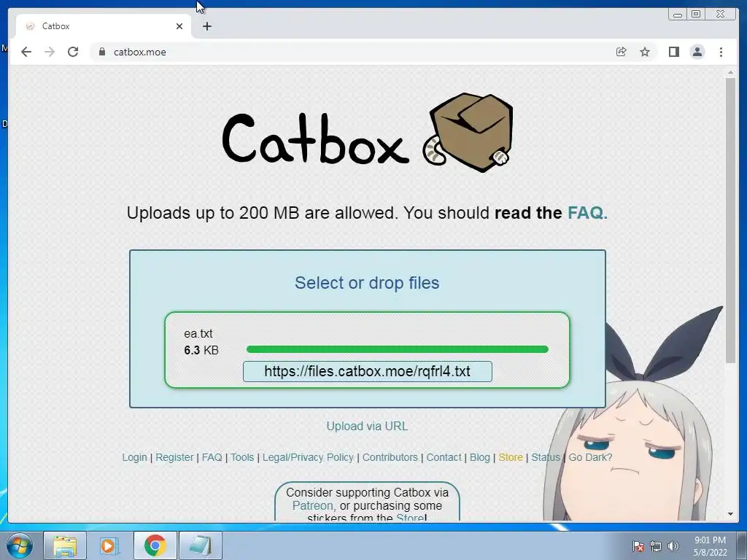Open a new browser tab
The height and width of the screenshot is (560, 747).
[x=206, y=26]
